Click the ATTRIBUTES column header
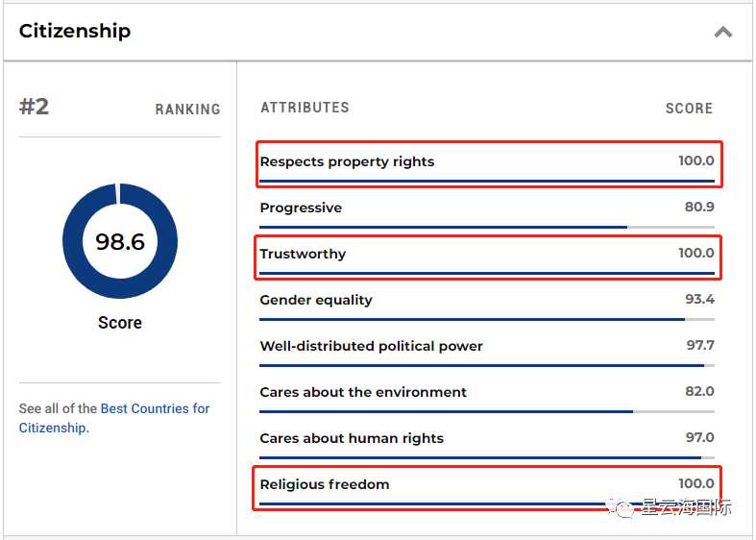Image resolution: width=756 pixels, height=540 pixels. point(305,108)
